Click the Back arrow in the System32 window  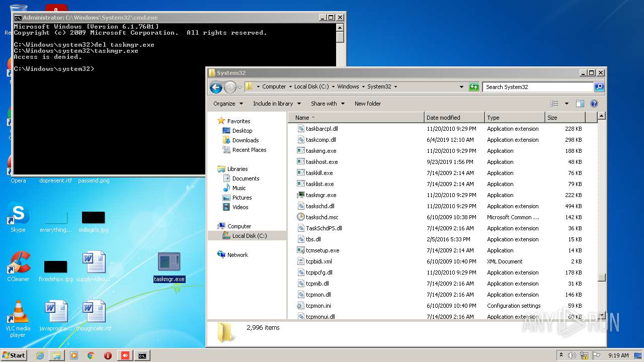pyautogui.click(x=216, y=87)
